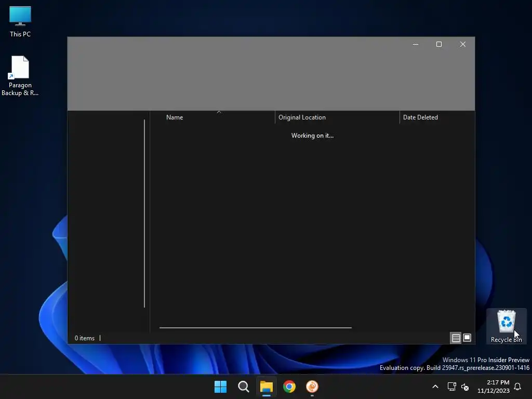Image resolution: width=532 pixels, height=399 pixels.
Task: Minimize the Recycle Bin window
Action: pos(415,45)
